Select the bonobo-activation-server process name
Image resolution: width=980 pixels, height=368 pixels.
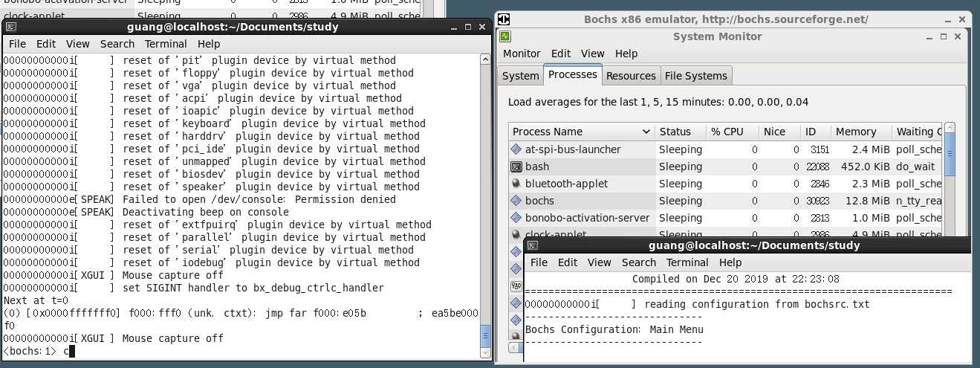(587, 218)
